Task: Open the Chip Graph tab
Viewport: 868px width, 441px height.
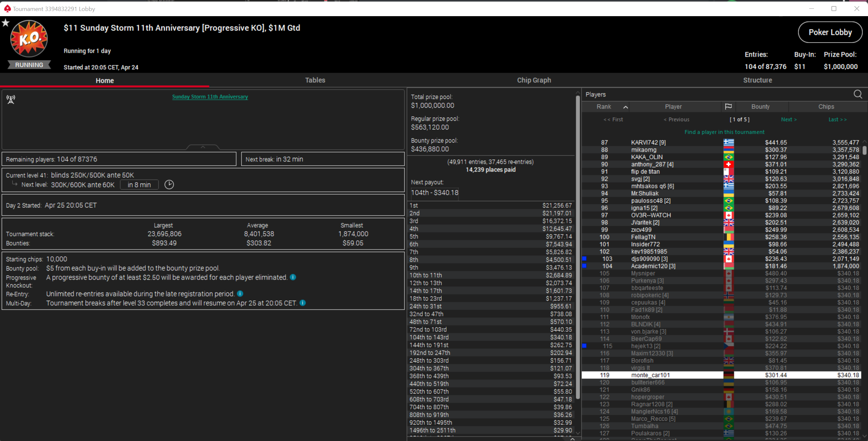Action: [x=534, y=80]
